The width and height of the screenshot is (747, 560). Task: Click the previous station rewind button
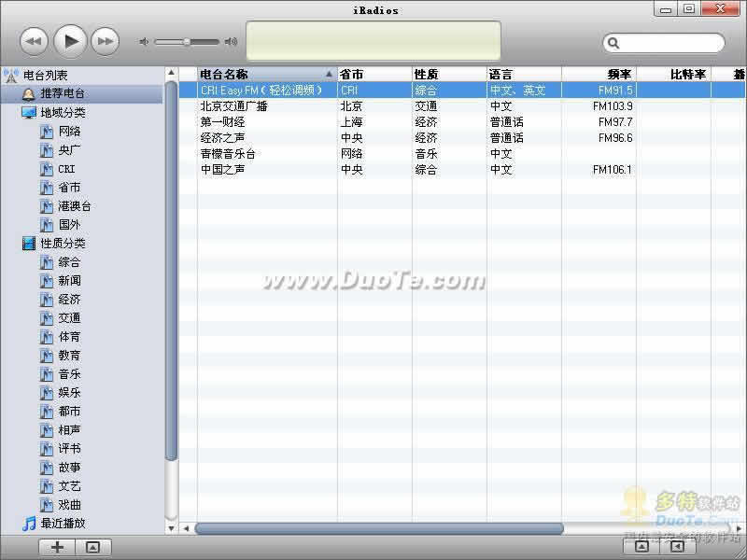34,41
